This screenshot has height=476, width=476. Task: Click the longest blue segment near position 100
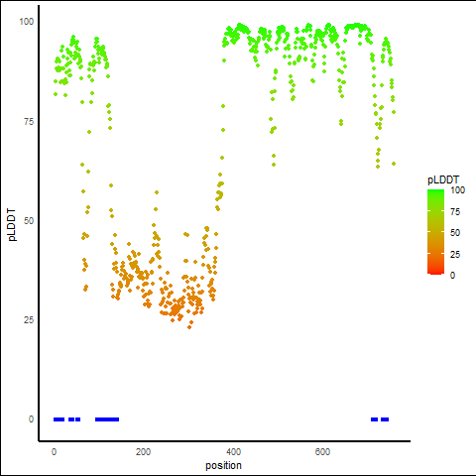tap(107, 419)
